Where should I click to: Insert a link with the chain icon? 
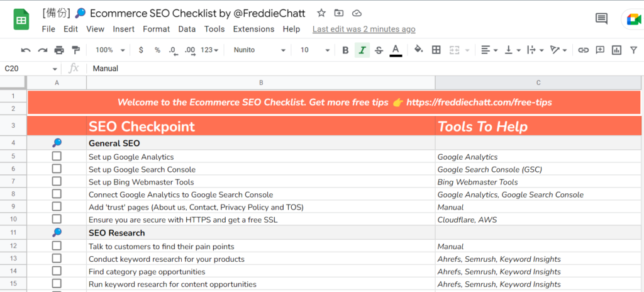[583, 50]
